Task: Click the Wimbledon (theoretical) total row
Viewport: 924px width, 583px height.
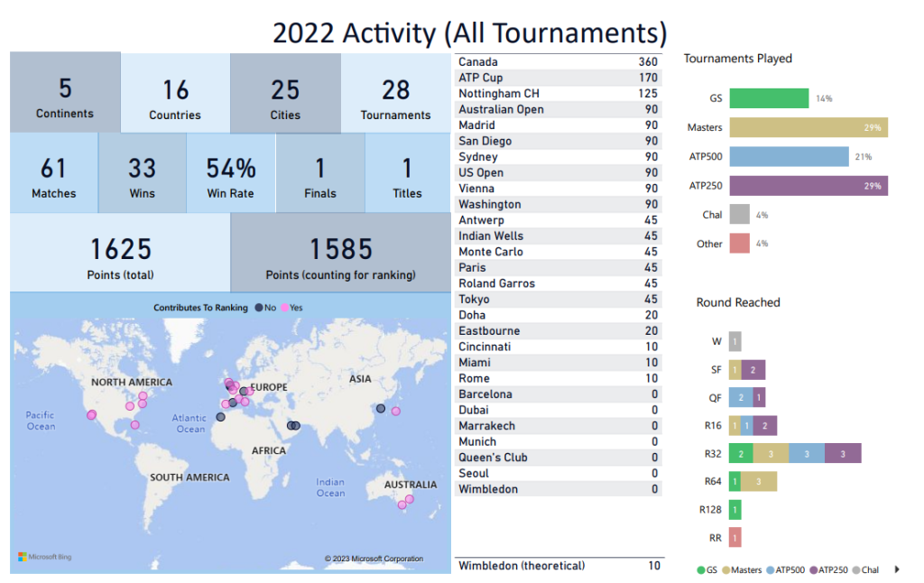Action: point(559,566)
